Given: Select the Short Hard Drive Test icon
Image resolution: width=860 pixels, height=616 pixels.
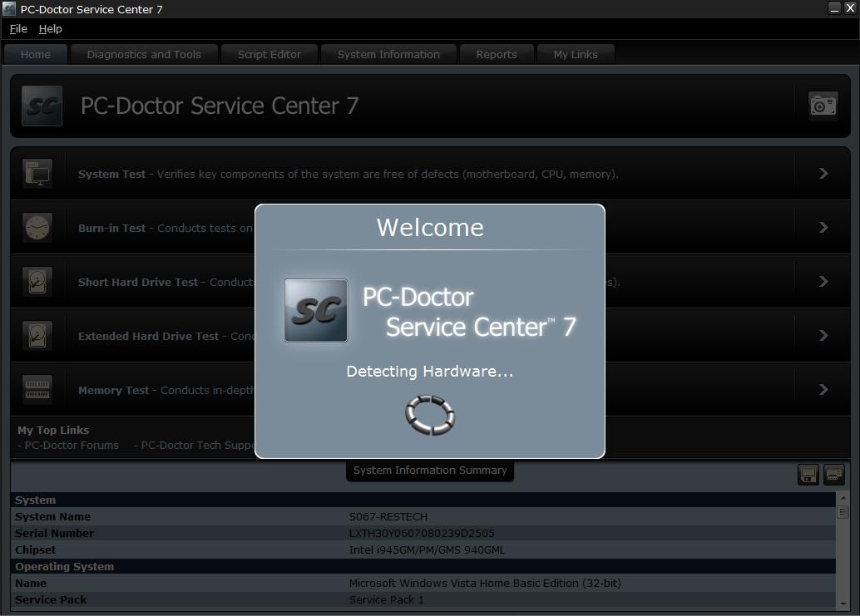Looking at the screenshot, I should coord(37,281).
